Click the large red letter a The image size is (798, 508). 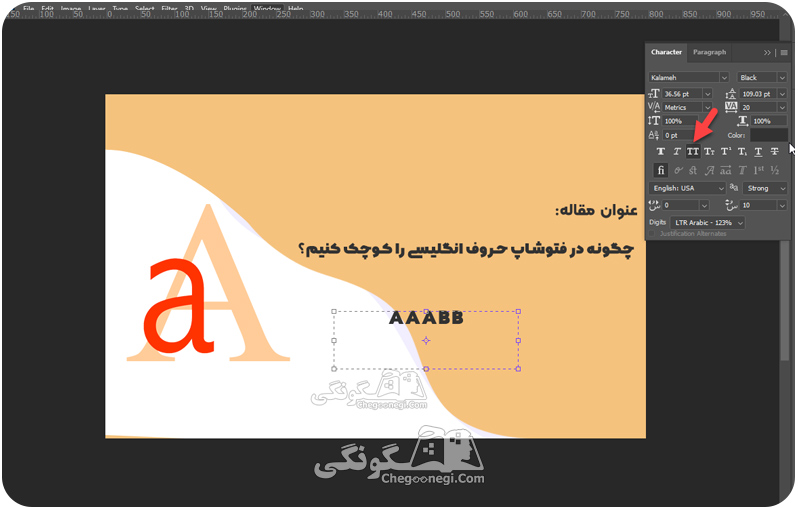tap(178, 306)
